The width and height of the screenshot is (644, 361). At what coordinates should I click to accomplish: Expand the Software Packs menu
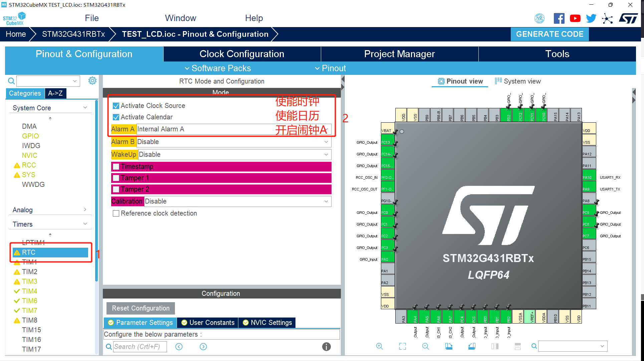218,68
